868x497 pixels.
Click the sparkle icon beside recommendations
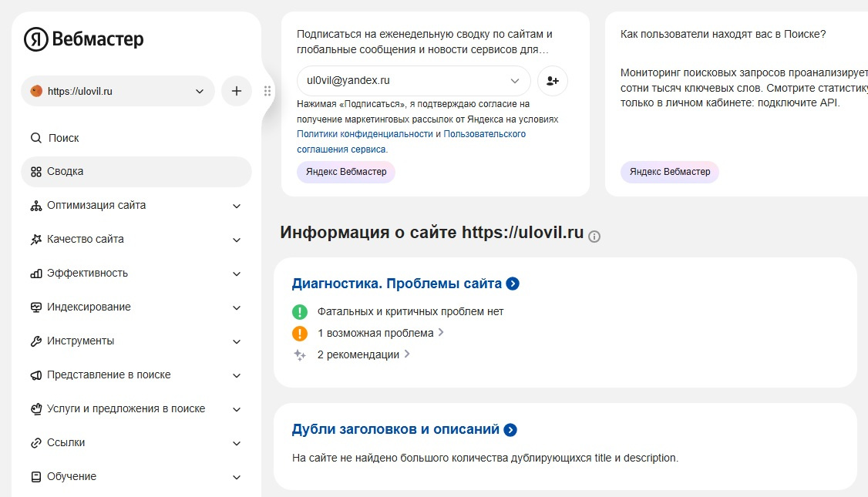pyautogui.click(x=299, y=354)
